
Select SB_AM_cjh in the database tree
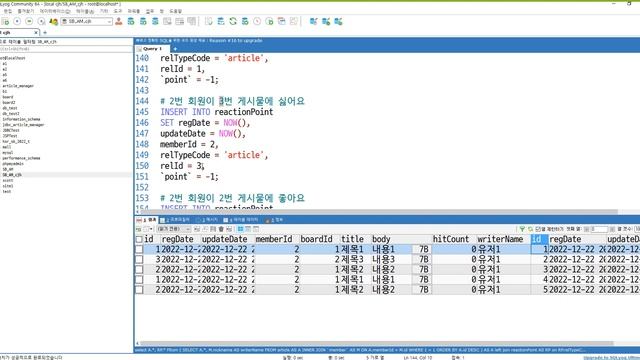pyautogui.click(x=12, y=175)
